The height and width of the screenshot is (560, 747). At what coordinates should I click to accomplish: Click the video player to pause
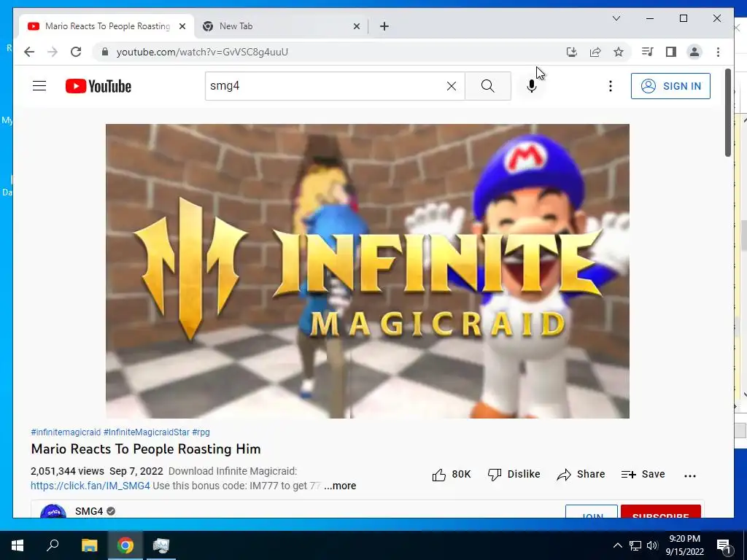coord(368,271)
